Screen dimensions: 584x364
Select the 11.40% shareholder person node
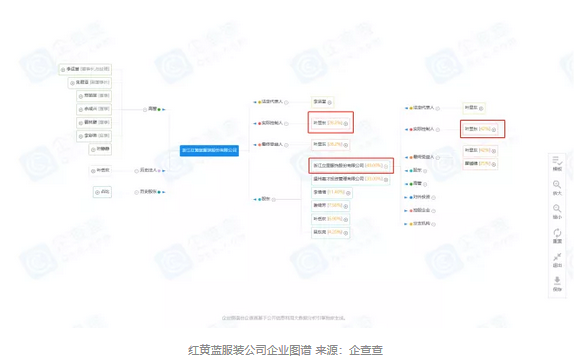(x=331, y=193)
